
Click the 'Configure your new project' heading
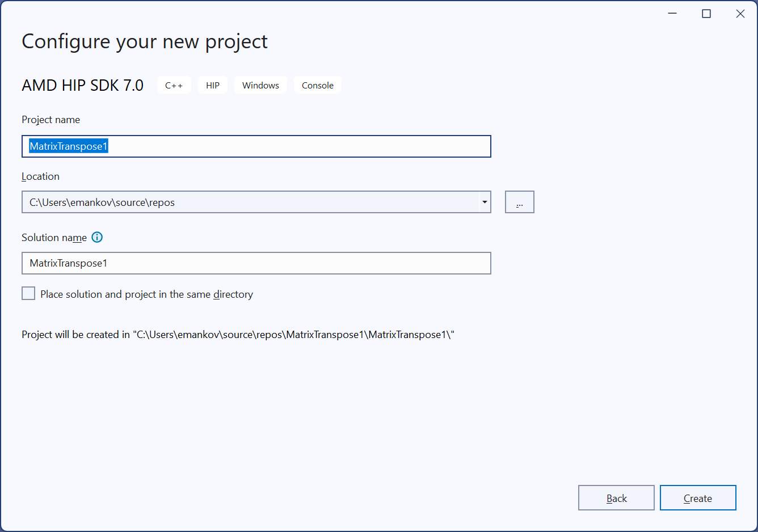tap(145, 41)
